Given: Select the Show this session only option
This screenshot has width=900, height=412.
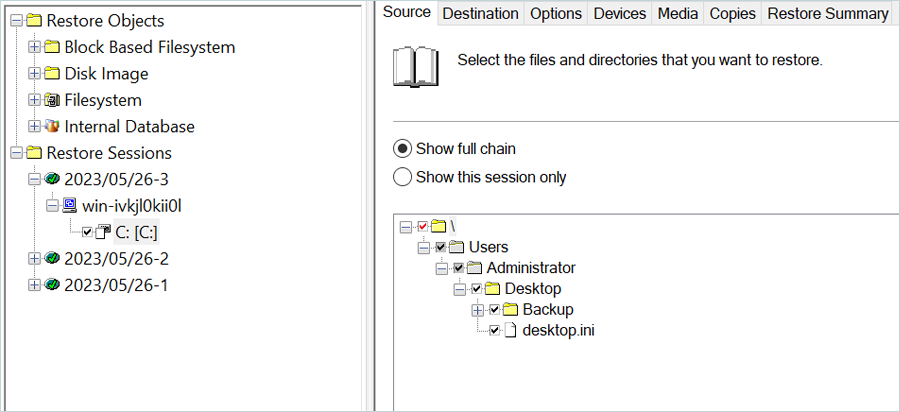Looking at the screenshot, I should point(403,177).
